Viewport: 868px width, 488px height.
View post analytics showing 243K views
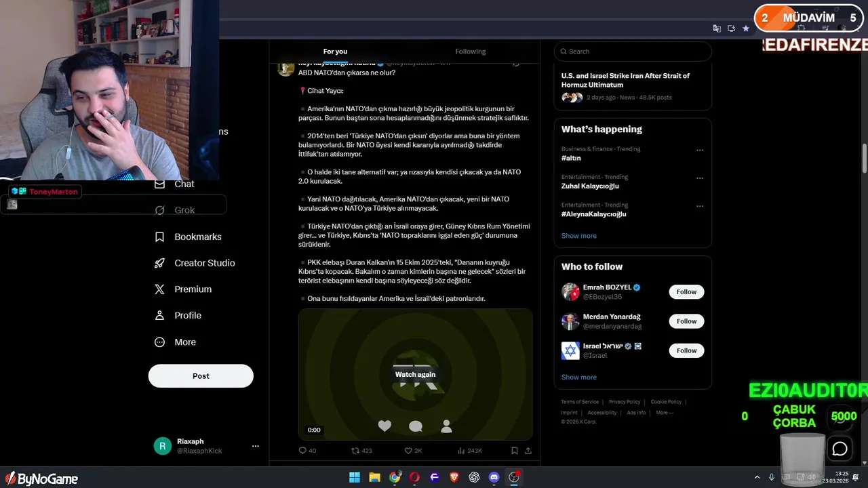[470, 451]
